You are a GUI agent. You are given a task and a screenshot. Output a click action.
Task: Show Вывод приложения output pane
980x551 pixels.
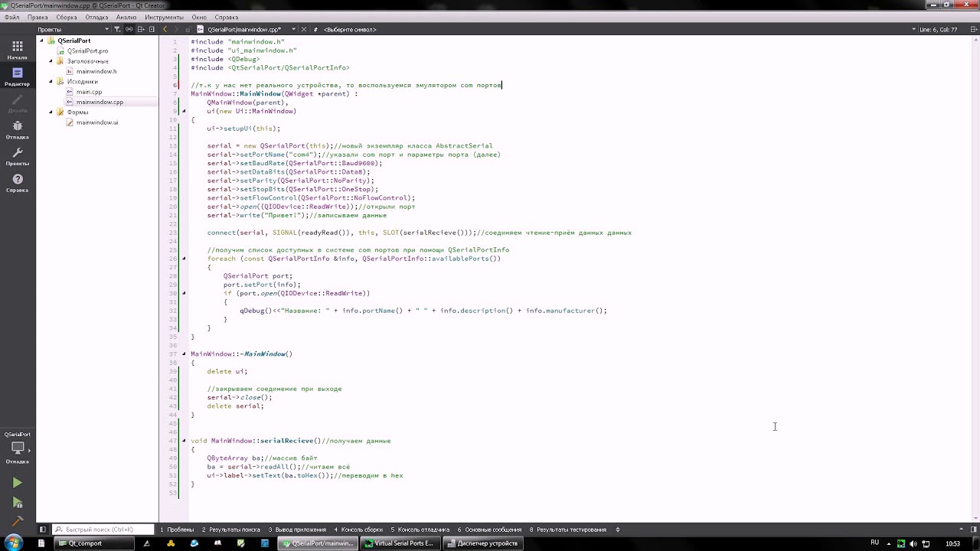[x=297, y=530]
